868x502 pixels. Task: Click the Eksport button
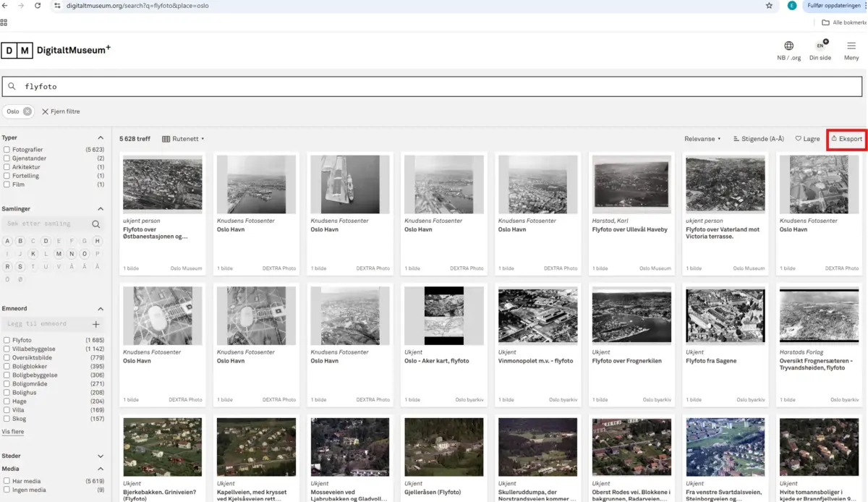[x=846, y=139]
